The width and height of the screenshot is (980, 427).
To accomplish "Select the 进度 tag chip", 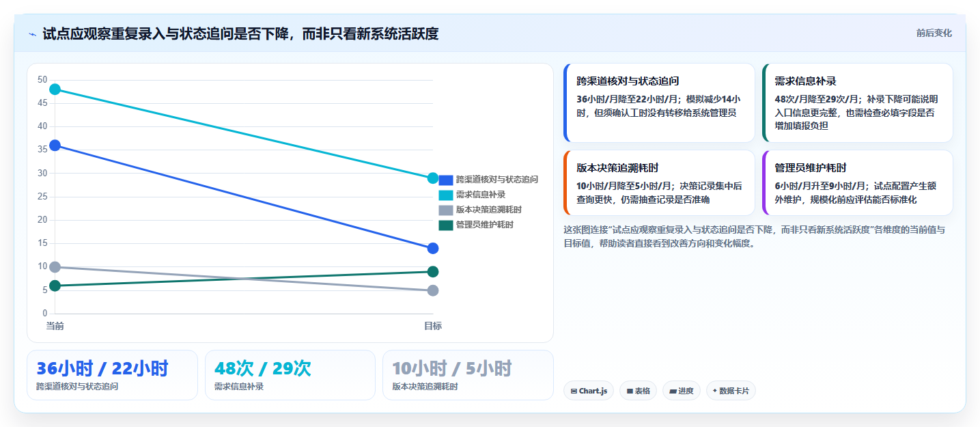I will 682,391.
